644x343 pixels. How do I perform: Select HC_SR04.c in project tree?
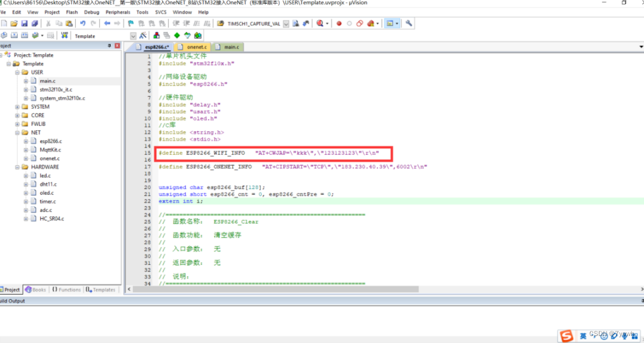(x=52, y=219)
